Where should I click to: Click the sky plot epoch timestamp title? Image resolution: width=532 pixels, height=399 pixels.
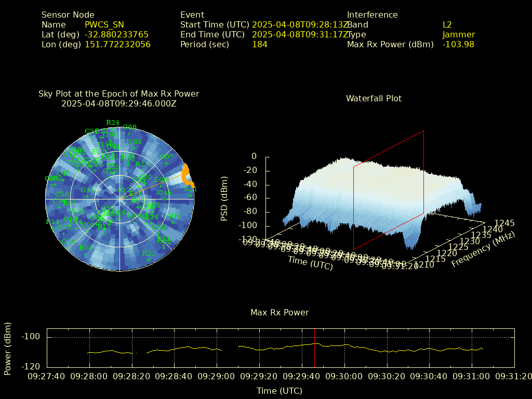click(x=118, y=103)
